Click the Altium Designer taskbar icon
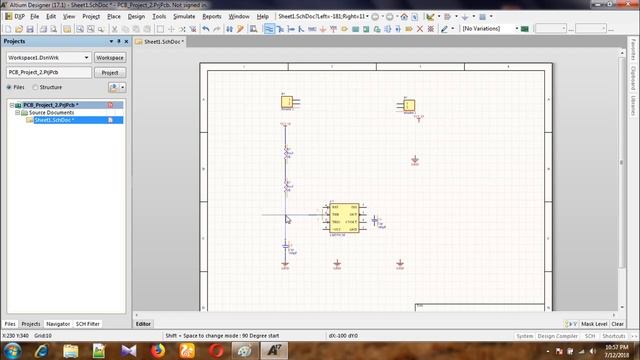This screenshot has height=360, width=640. point(274,351)
